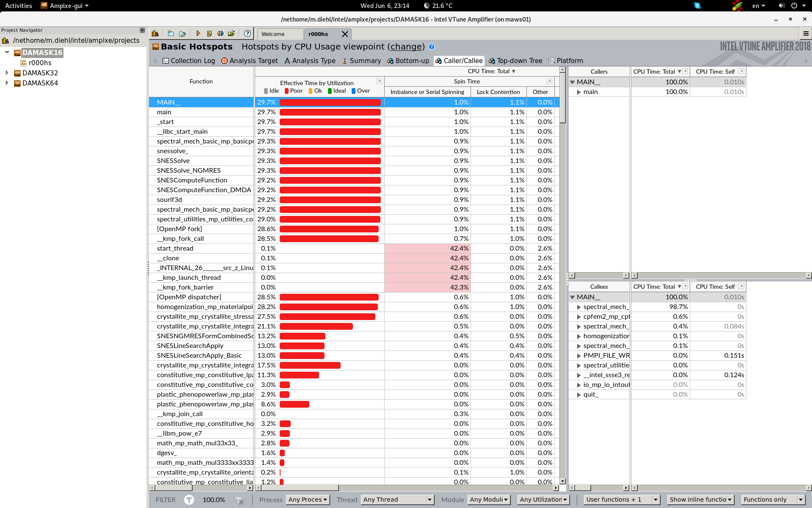
Task: Click the Configure Analysis toolbar icon
Action: click(x=182, y=33)
